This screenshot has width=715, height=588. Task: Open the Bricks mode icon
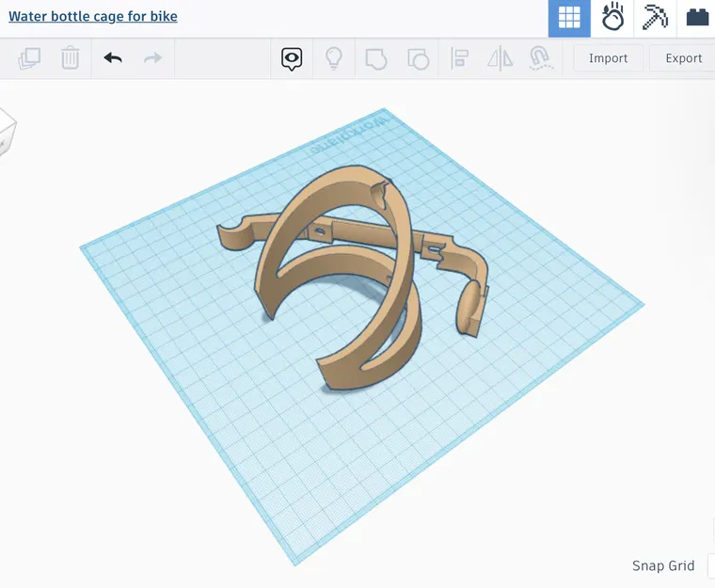[x=697, y=17]
